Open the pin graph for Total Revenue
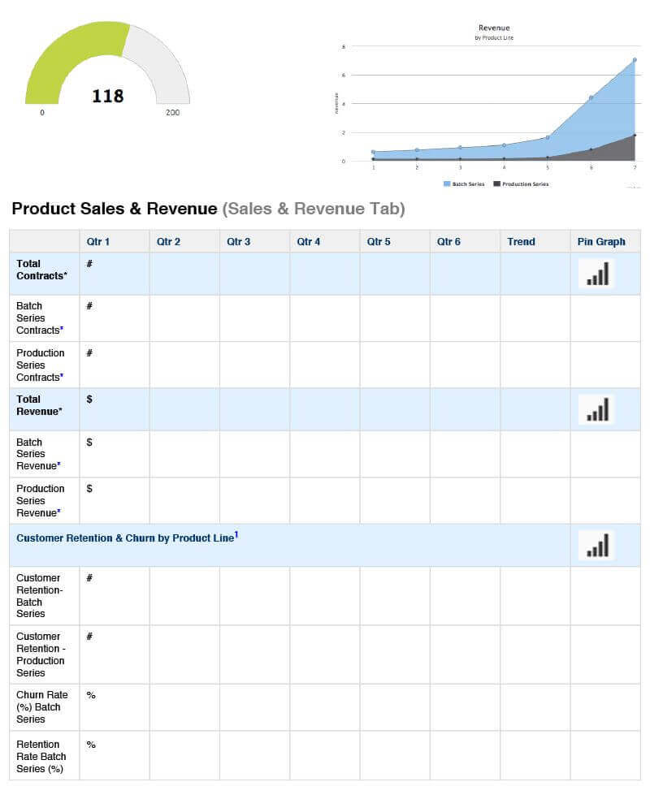 [x=596, y=410]
